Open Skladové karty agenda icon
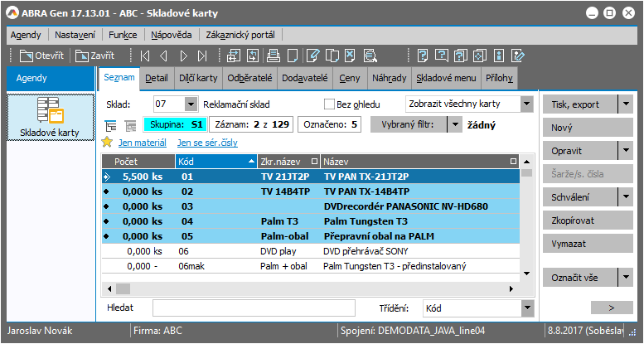This screenshot has height=344, width=644. pos(50,118)
